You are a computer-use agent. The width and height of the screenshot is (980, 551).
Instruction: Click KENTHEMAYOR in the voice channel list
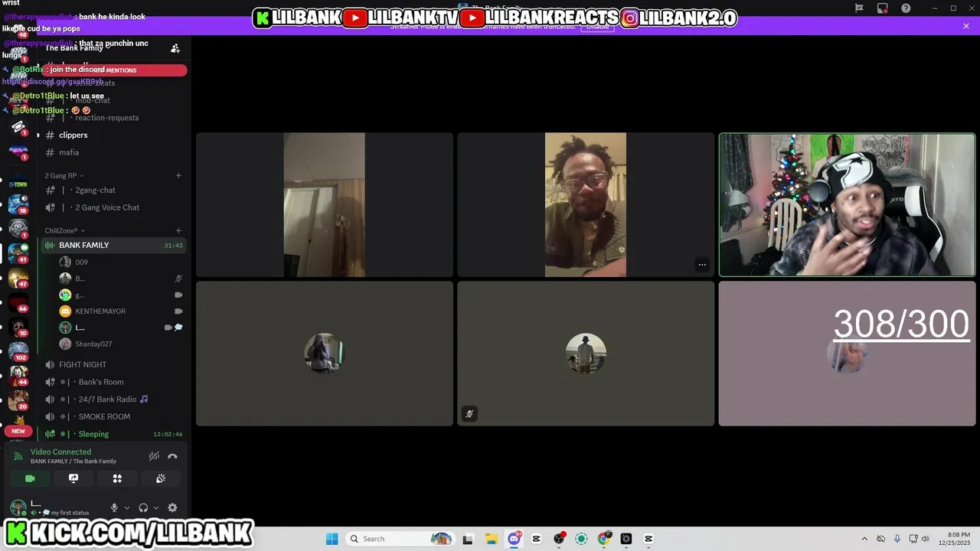pos(100,311)
